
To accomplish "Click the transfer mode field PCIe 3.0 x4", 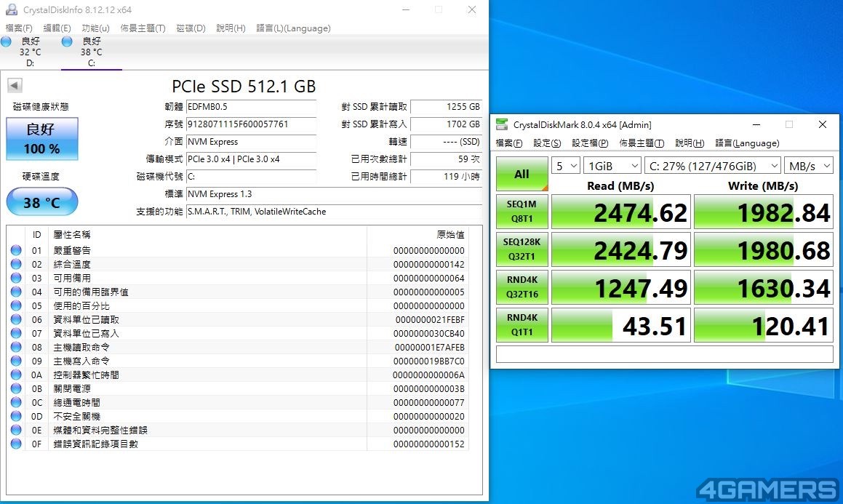I will 251,159.
